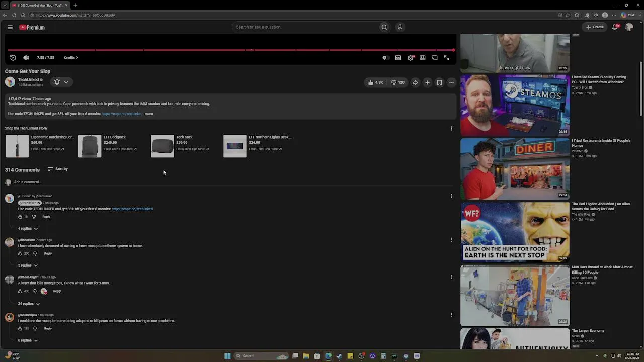This screenshot has height=362, width=644.
Task: Like the video with 4.8K likes
Action: point(375,82)
